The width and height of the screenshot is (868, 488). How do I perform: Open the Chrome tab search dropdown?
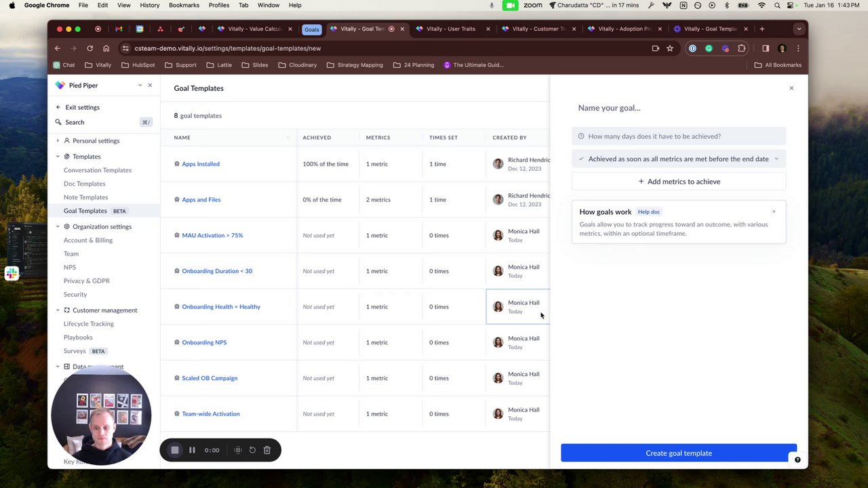799,29
